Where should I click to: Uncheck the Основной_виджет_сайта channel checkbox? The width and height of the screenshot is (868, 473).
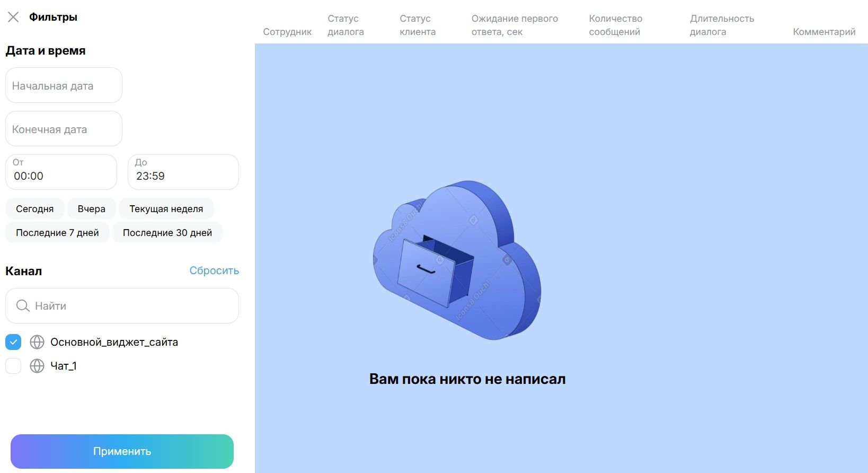[13, 342]
